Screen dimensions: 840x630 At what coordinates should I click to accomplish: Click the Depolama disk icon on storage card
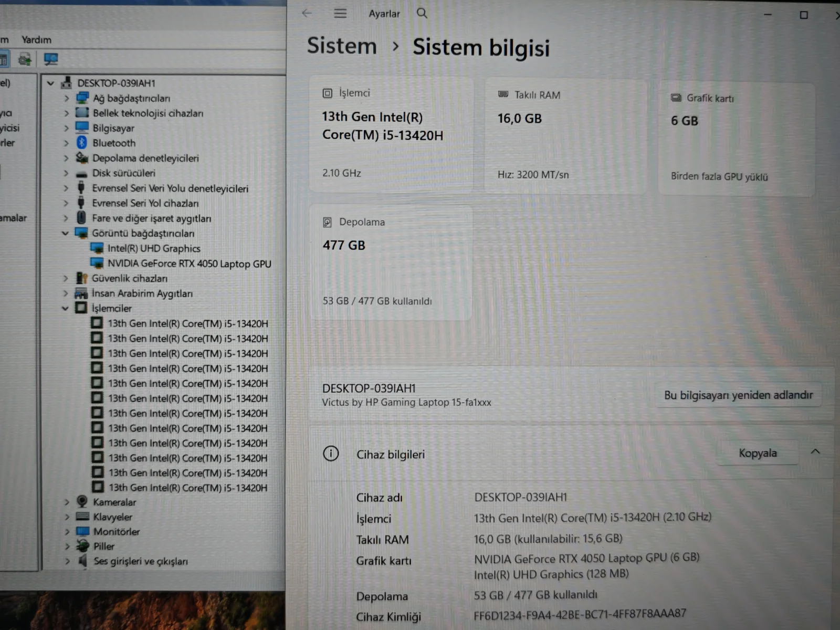pos(327,223)
